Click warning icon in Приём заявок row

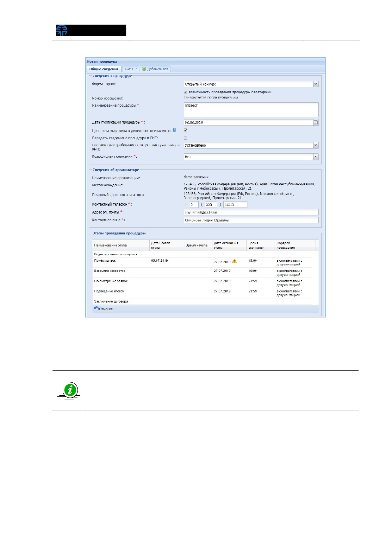(x=234, y=261)
